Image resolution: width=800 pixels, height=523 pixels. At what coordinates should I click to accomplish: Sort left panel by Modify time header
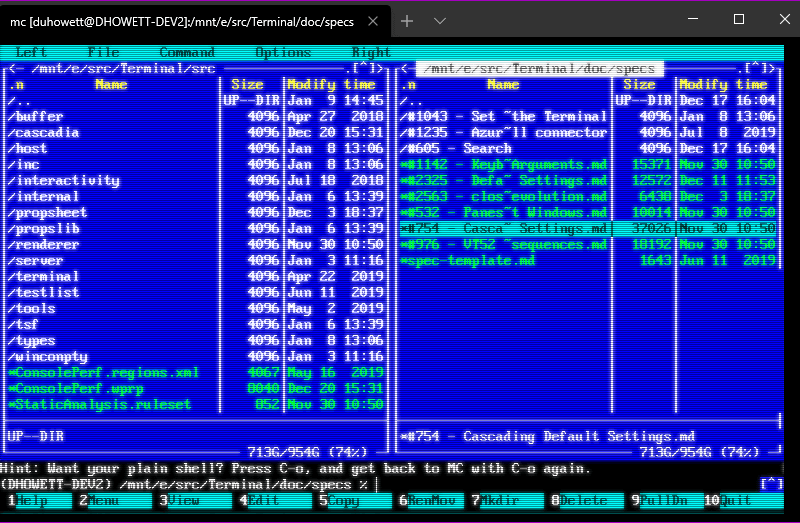(331, 85)
